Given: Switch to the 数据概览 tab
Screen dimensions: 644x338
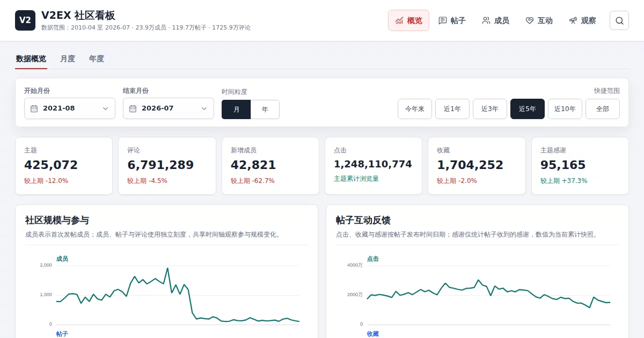Looking at the screenshot, I should (31, 59).
